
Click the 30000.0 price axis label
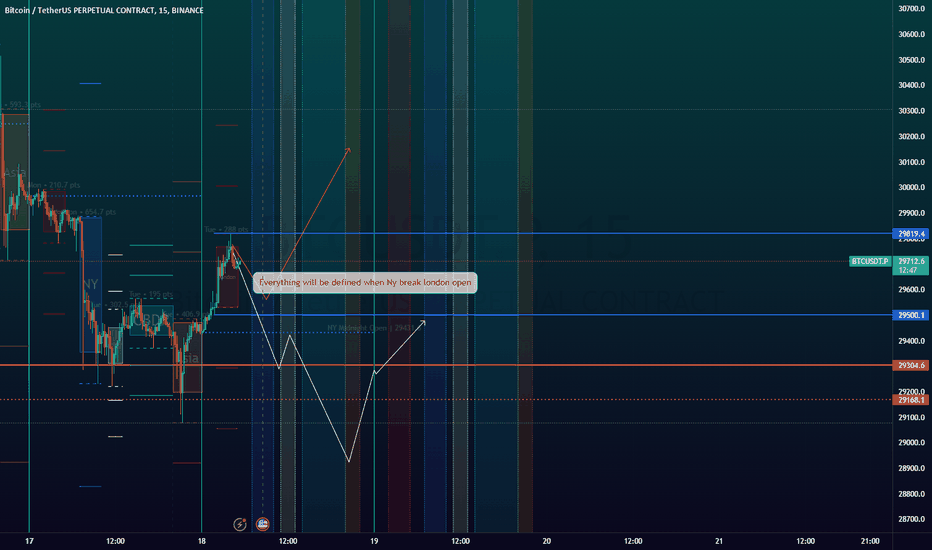pos(911,187)
